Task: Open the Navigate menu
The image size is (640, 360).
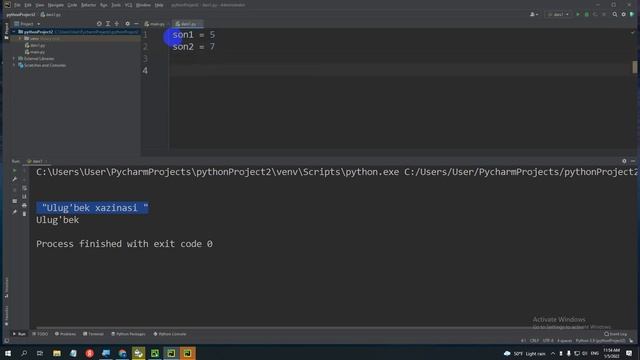Action: [x=56, y=5]
